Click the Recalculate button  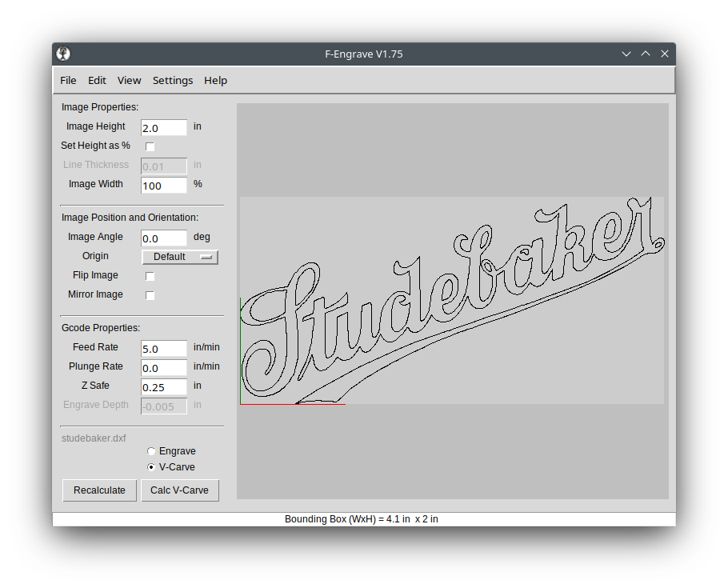99,490
